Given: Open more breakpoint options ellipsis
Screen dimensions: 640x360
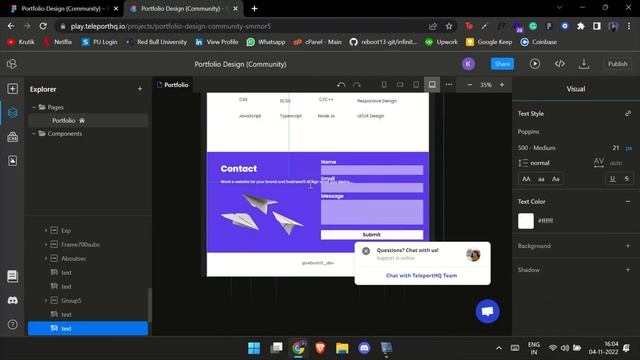Looking at the screenshot, I should click(x=449, y=84).
